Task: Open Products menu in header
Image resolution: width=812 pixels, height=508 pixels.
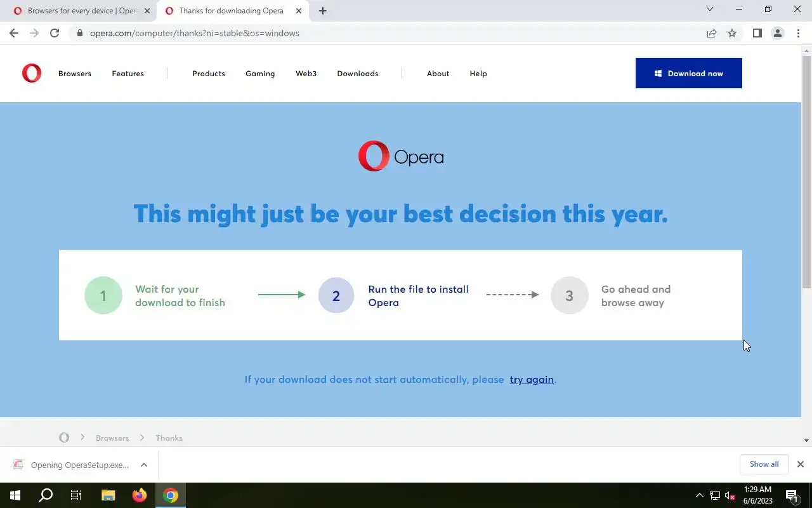Action: (209, 74)
